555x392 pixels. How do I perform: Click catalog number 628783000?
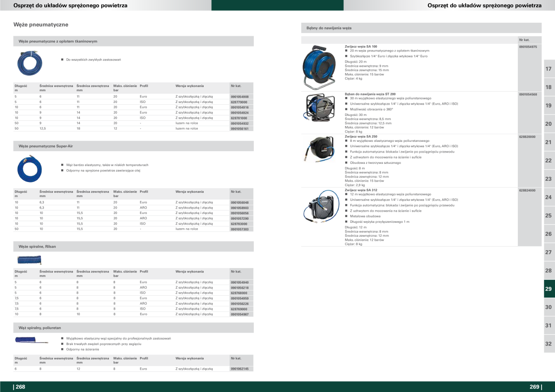click(x=239, y=224)
